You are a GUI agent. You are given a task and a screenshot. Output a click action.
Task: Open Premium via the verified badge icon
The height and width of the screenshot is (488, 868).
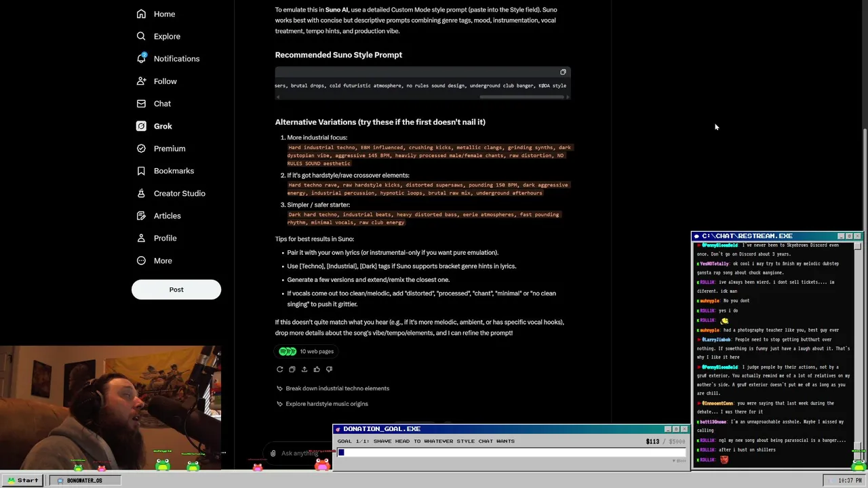141,148
